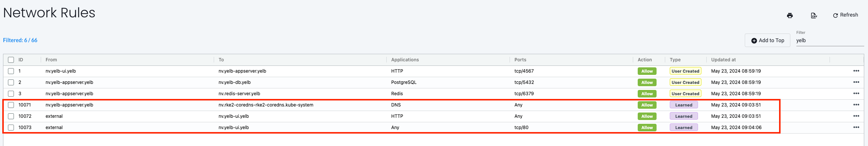Sort by the To column header

pos(221,60)
